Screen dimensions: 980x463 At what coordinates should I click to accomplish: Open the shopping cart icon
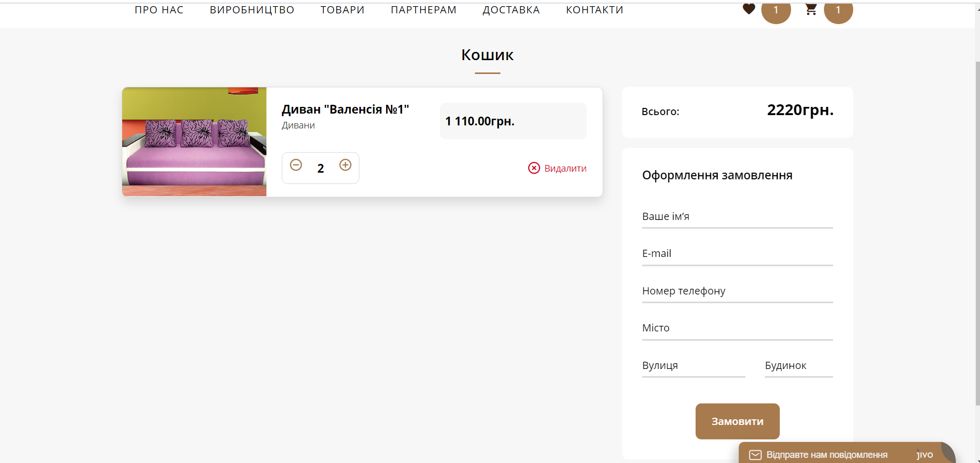(811, 9)
